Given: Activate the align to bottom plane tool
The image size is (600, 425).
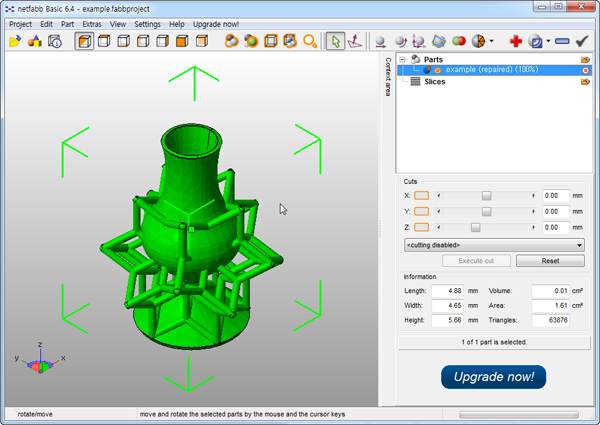Looking at the screenshot, I should pyautogui.click(x=355, y=41).
